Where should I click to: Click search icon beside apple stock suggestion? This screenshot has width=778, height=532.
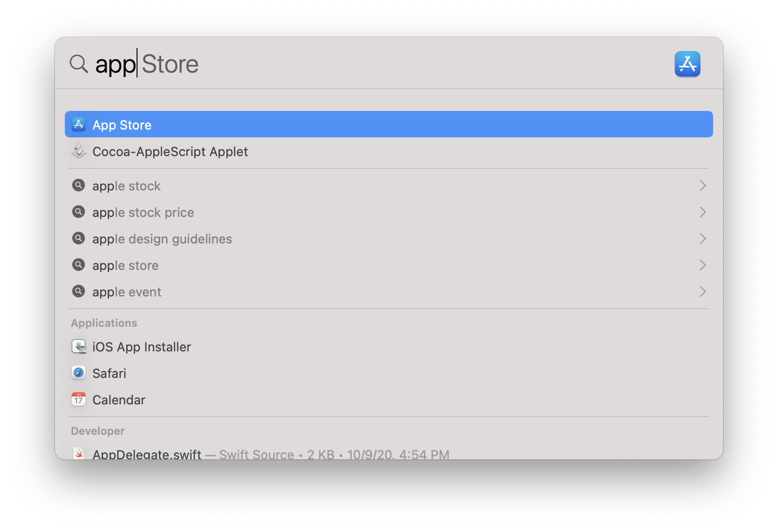(x=79, y=186)
